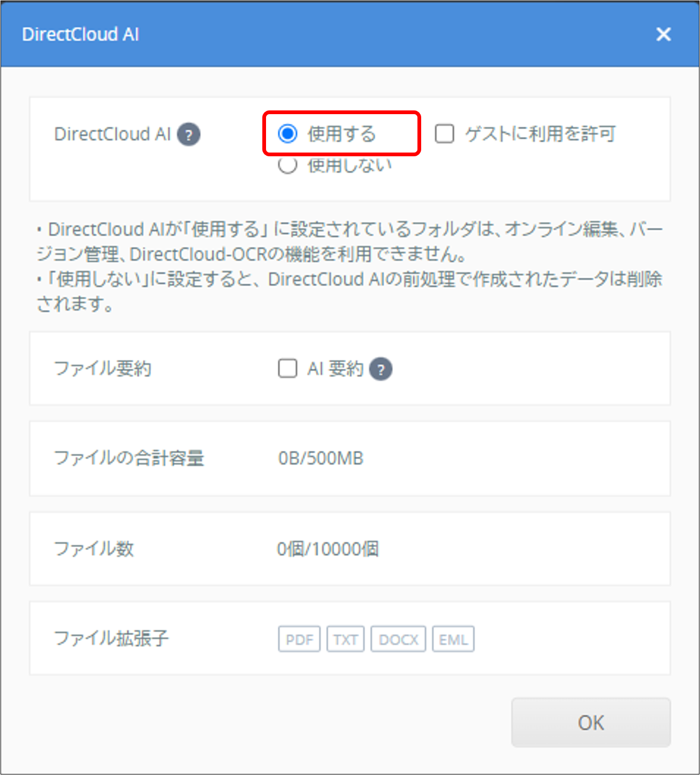The height and width of the screenshot is (775, 700).
Task: Click the ファイル要約 section label
Action: tap(103, 368)
